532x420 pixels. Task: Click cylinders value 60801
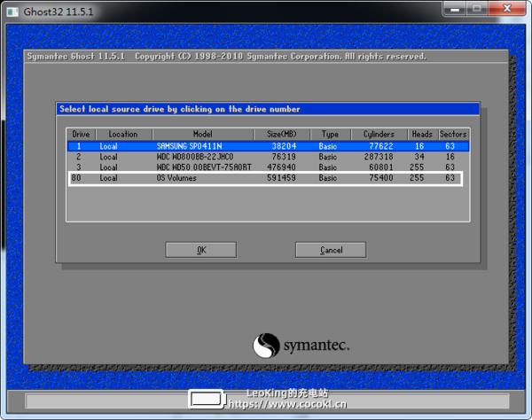coord(381,167)
